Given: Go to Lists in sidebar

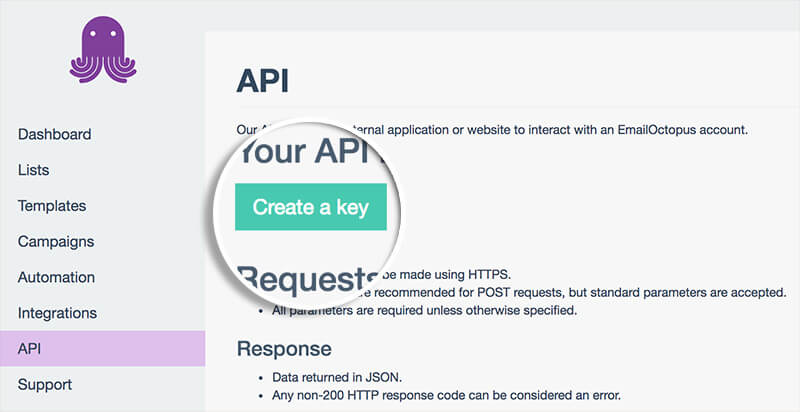Looking at the screenshot, I should tap(34, 170).
